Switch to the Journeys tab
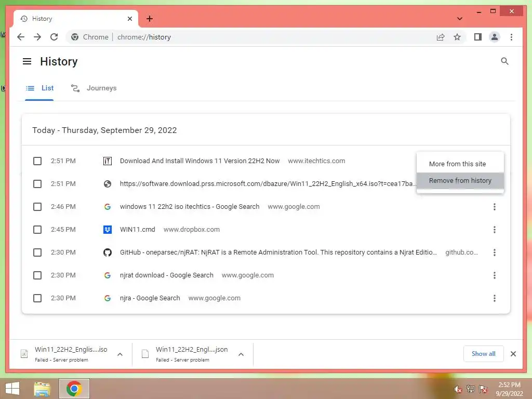532x399 pixels. point(94,88)
